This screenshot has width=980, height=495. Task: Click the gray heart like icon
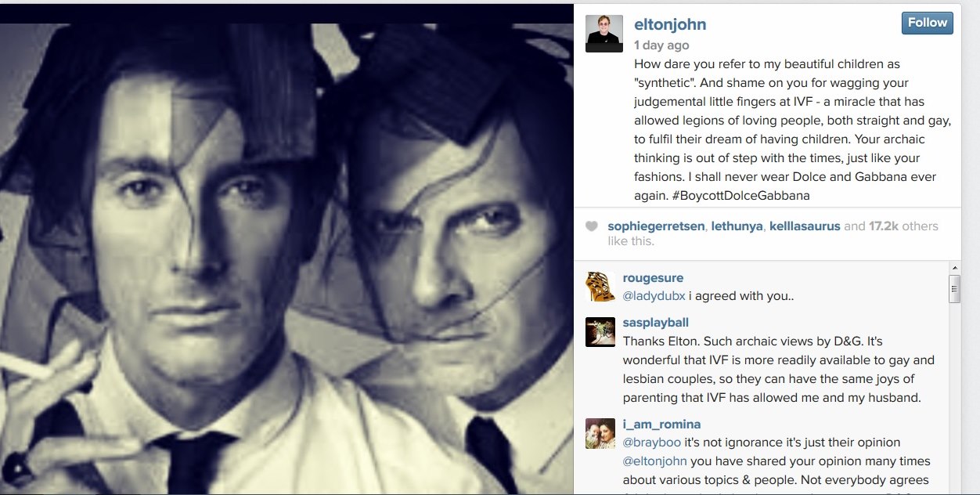(x=592, y=226)
